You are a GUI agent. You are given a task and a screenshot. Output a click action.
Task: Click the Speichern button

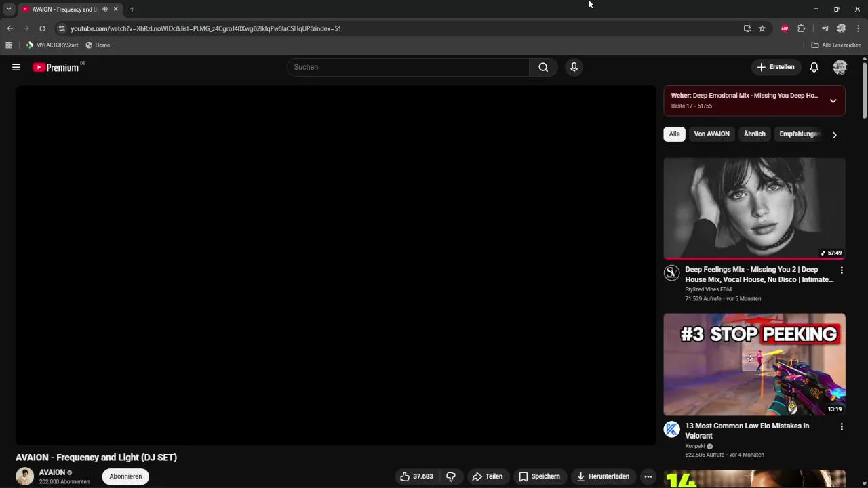(x=539, y=476)
